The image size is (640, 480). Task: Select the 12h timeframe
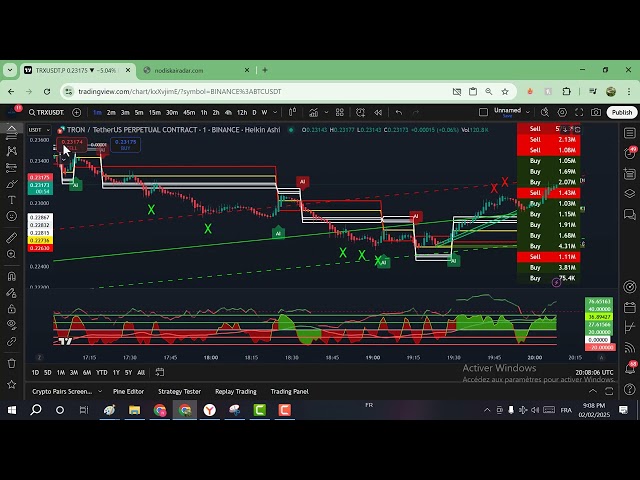(x=242, y=112)
